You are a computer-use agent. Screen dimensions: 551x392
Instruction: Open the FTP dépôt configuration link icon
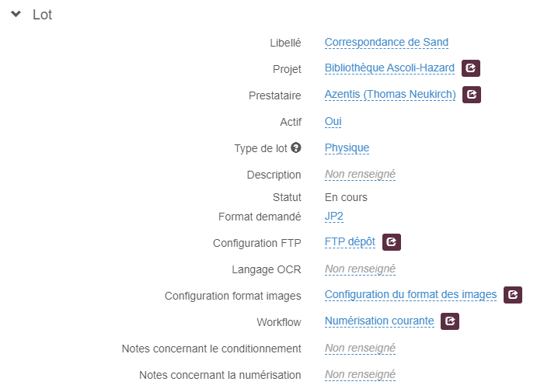coord(392,242)
